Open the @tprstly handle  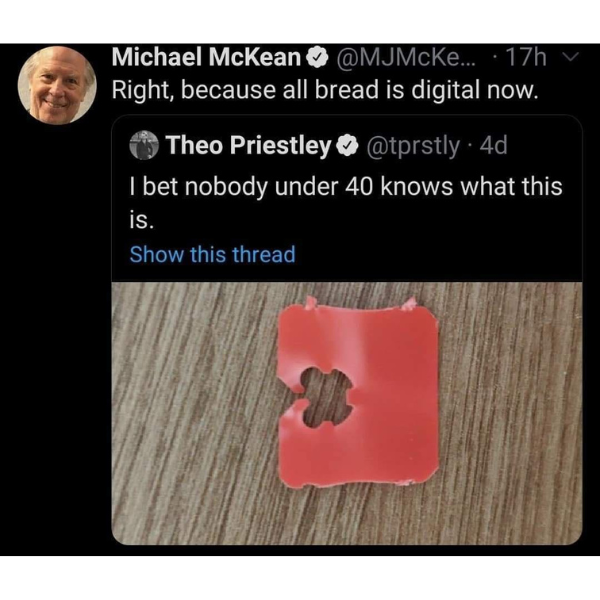tap(413, 146)
